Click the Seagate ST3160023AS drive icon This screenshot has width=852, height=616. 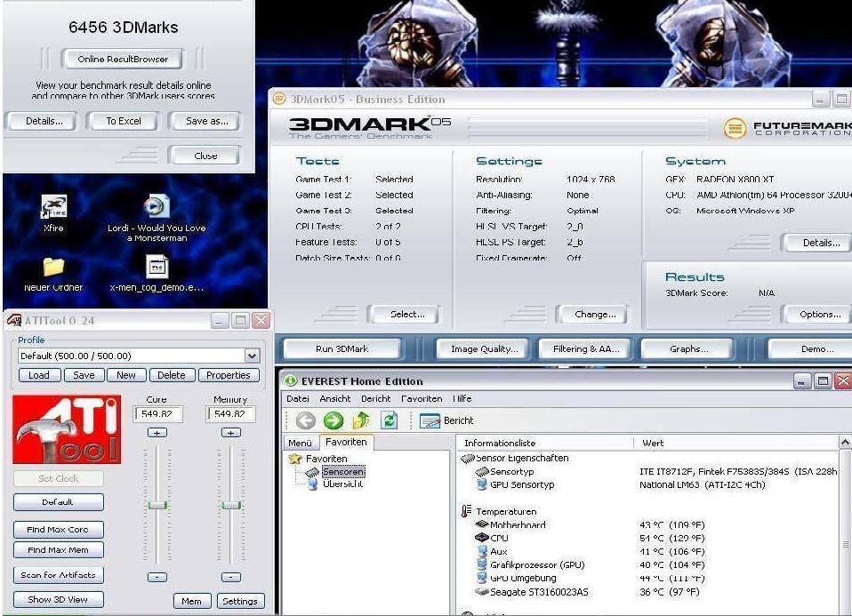[481, 592]
